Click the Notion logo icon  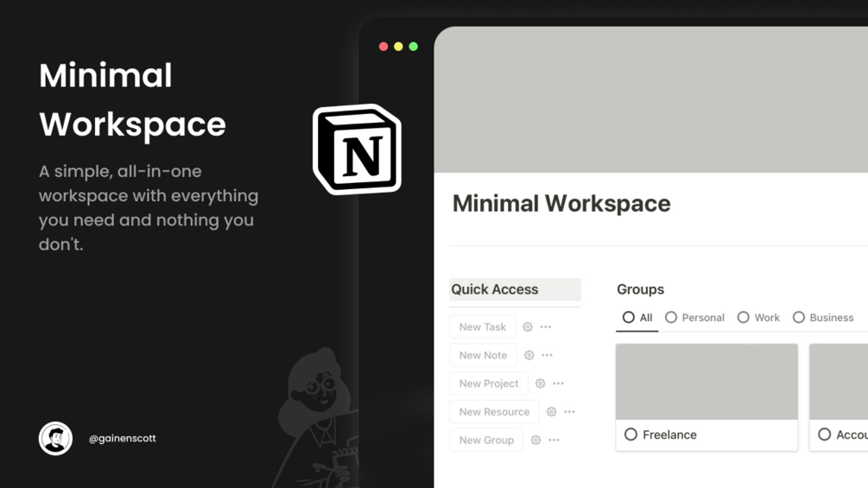(x=358, y=149)
